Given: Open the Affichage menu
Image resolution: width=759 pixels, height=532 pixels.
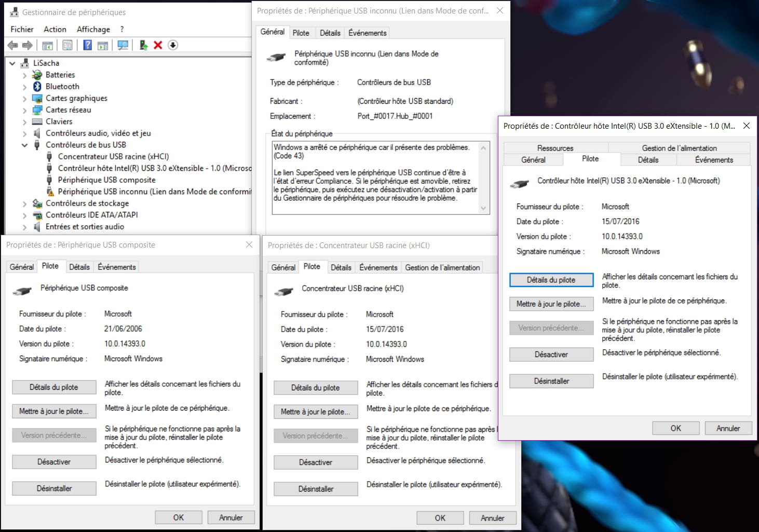Looking at the screenshot, I should pos(93,30).
